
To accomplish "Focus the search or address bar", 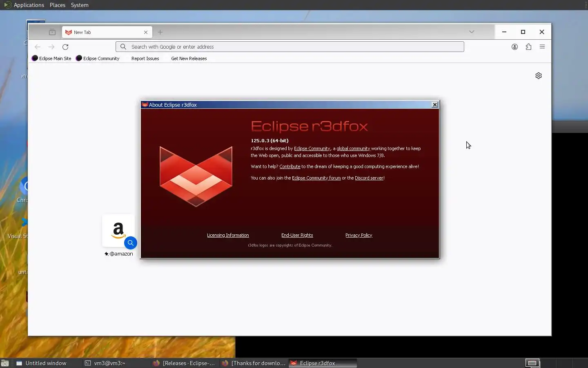I will click(x=290, y=47).
